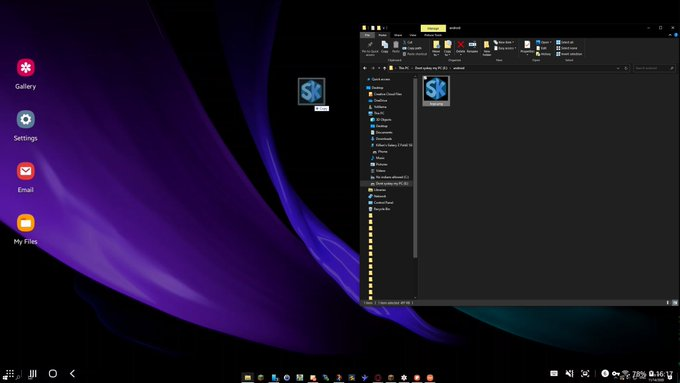Viewport: 680px width, 383px height.
Task: Open File Explorer icon in DeX taskbar
Action: [x=248, y=377]
